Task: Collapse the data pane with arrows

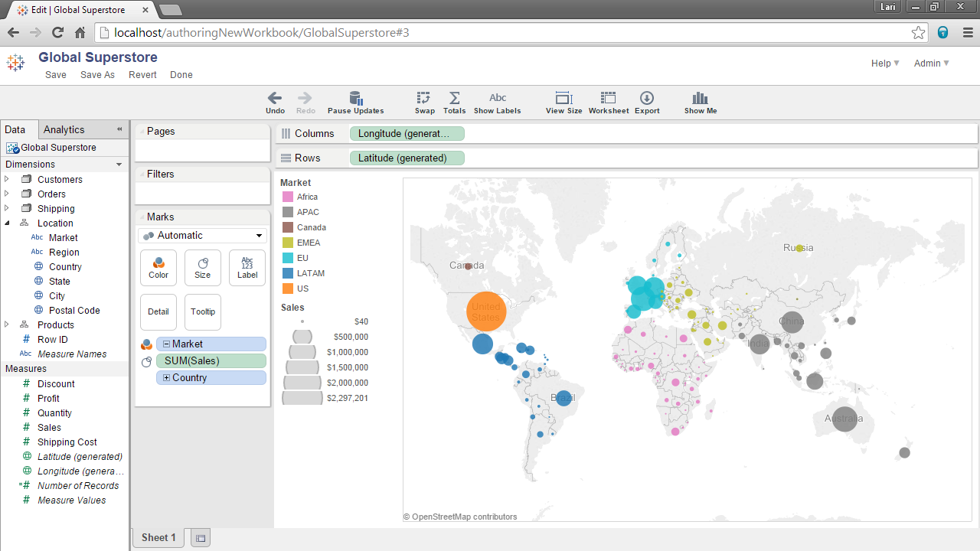Action: click(x=119, y=129)
